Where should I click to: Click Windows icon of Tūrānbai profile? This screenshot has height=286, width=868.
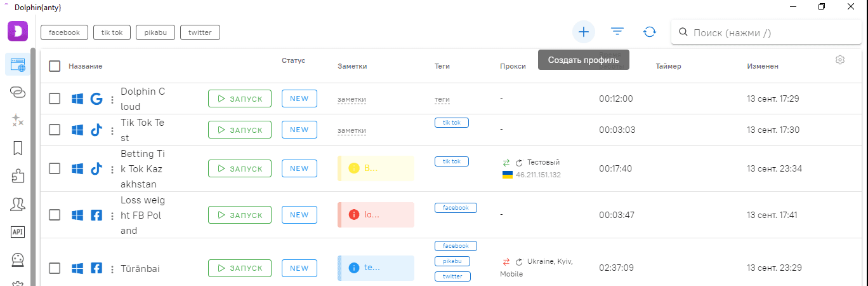77,269
